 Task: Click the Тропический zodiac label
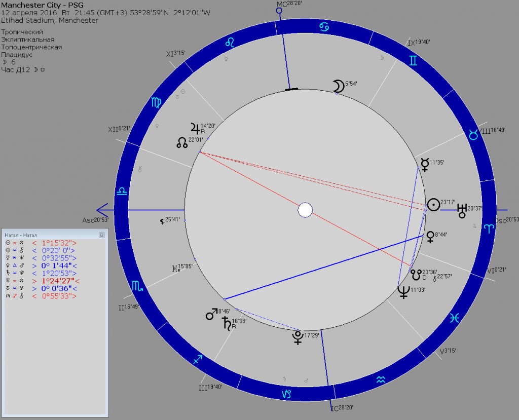(22, 32)
